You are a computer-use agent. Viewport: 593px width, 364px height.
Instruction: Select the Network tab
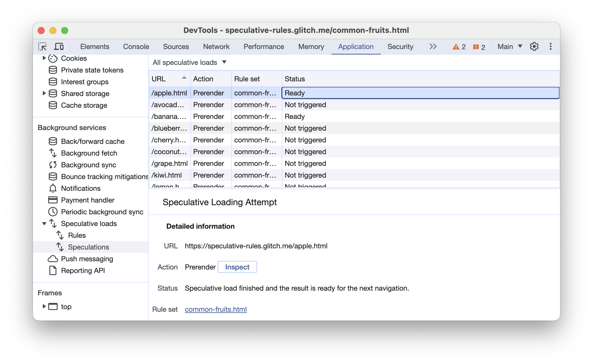(x=217, y=47)
